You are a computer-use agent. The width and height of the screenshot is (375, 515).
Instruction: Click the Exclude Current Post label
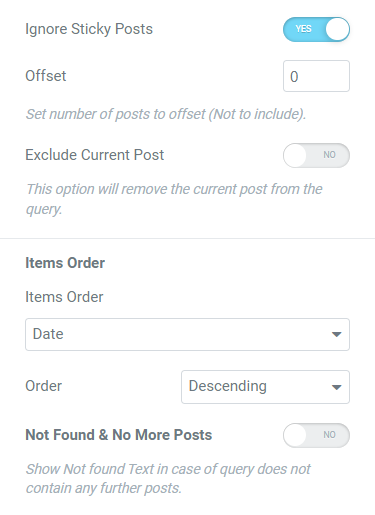95,155
